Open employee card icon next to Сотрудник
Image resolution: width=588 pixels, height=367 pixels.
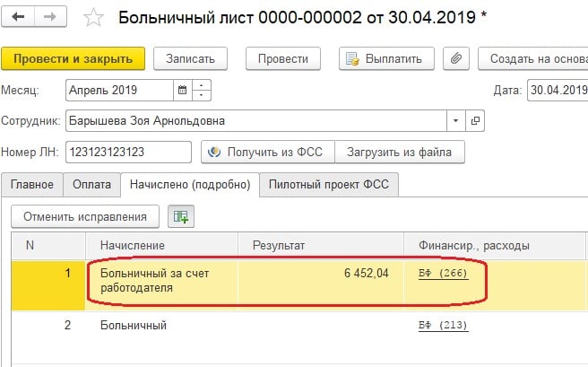tap(475, 120)
